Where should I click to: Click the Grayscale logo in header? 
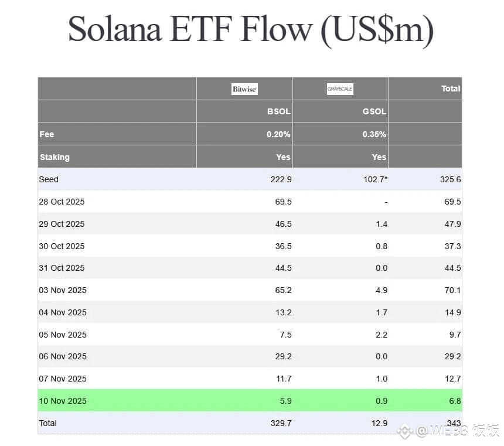(340, 89)
